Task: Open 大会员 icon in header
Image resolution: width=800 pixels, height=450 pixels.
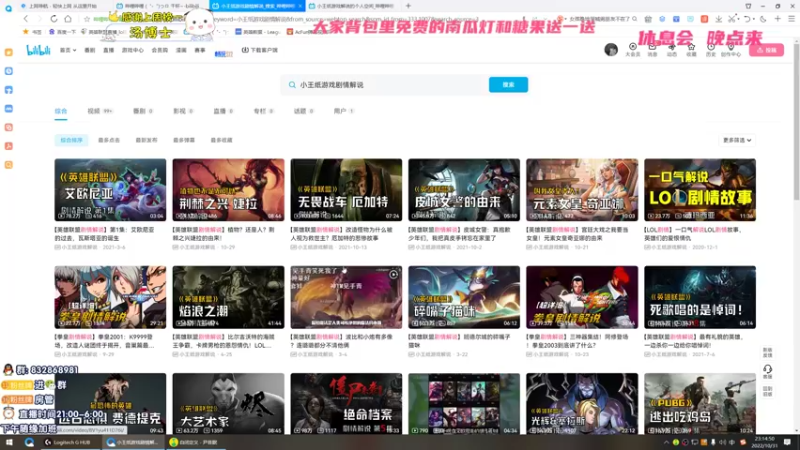Action: [633, 49]
